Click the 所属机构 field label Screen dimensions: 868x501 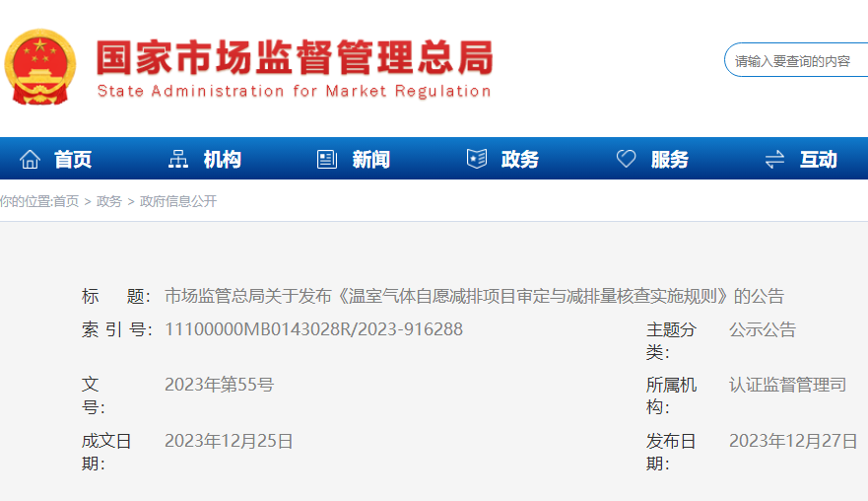point(671,395)
